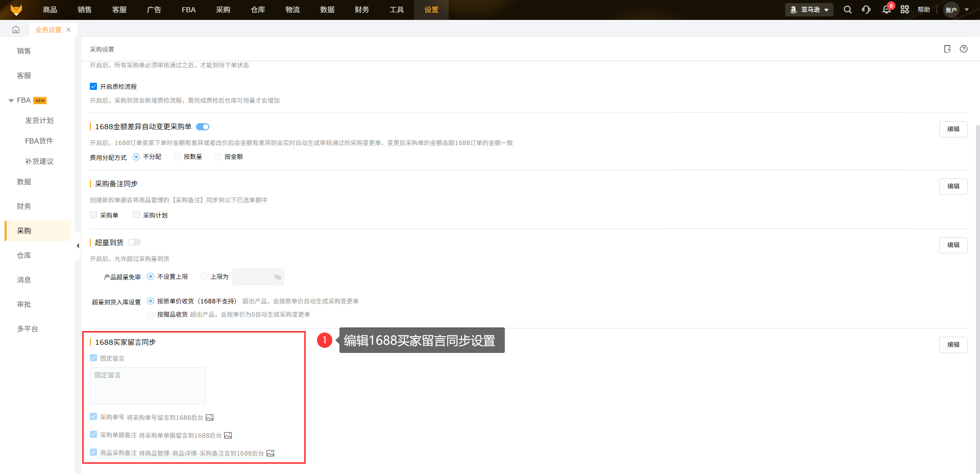Select 按数量 fee allocation radio
The width and height of the screenshot is (980, 474).
(x=177, y=157)
